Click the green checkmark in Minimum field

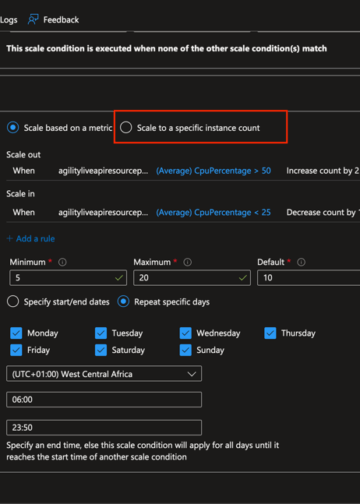point(119,278)
